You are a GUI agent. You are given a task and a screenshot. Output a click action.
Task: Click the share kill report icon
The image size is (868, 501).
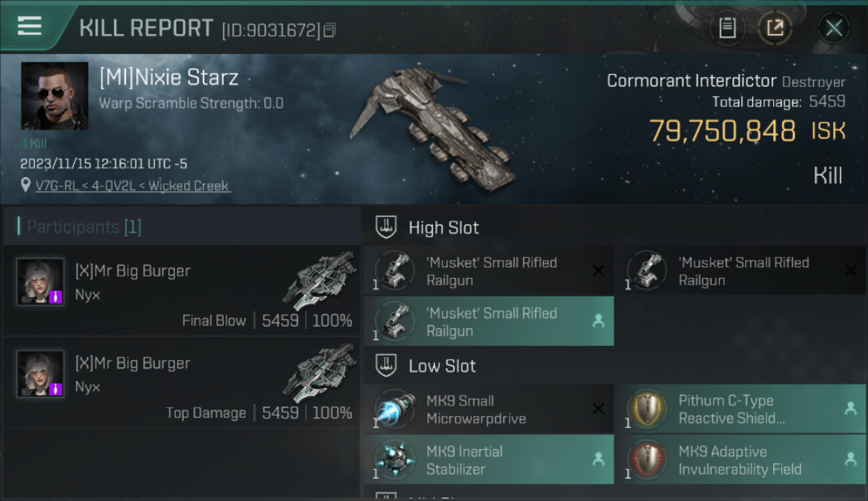775,28
